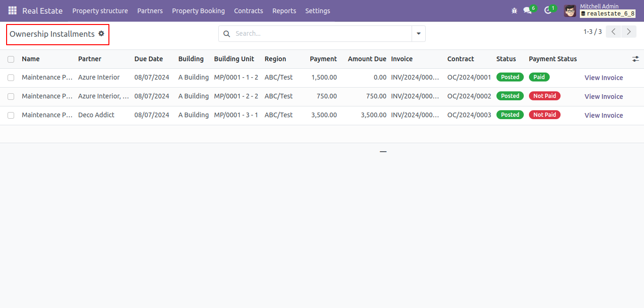Sort by the Partner column header
Screen dimensions: 644x308
(x=90, y=59)
